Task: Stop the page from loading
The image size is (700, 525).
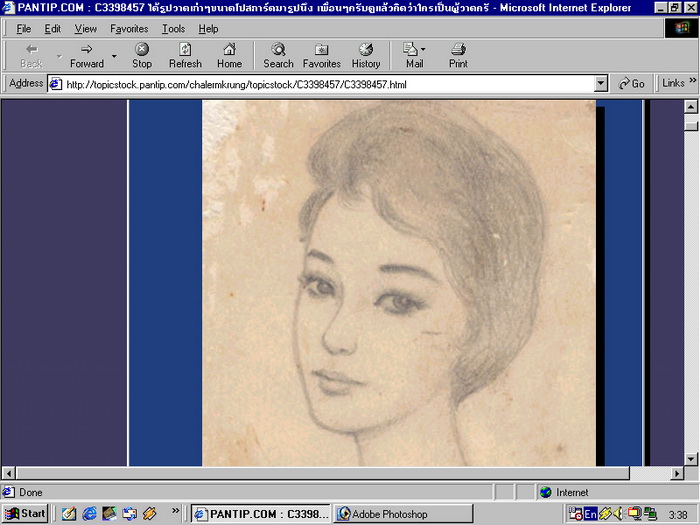Action: tap(142, 55)
